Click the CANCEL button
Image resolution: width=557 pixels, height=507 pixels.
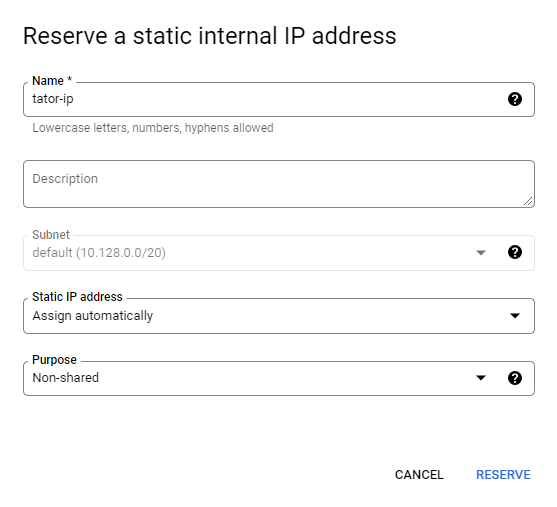419,475
